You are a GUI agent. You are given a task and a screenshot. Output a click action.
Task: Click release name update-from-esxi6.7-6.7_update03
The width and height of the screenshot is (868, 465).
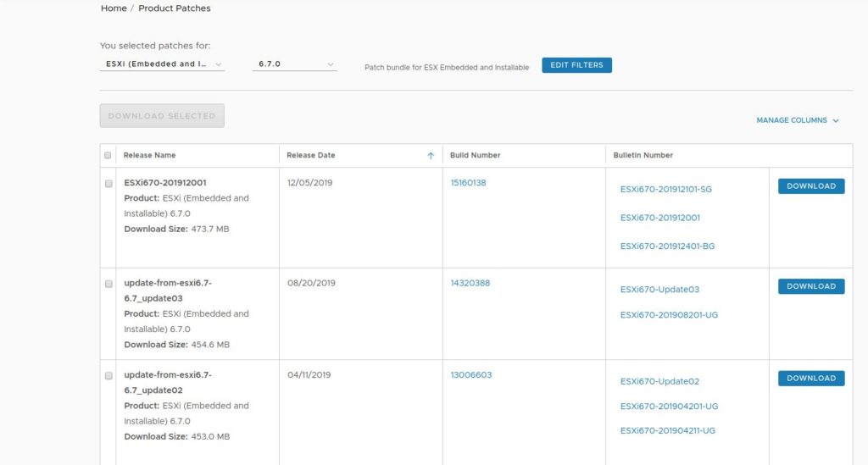point(168,291)
